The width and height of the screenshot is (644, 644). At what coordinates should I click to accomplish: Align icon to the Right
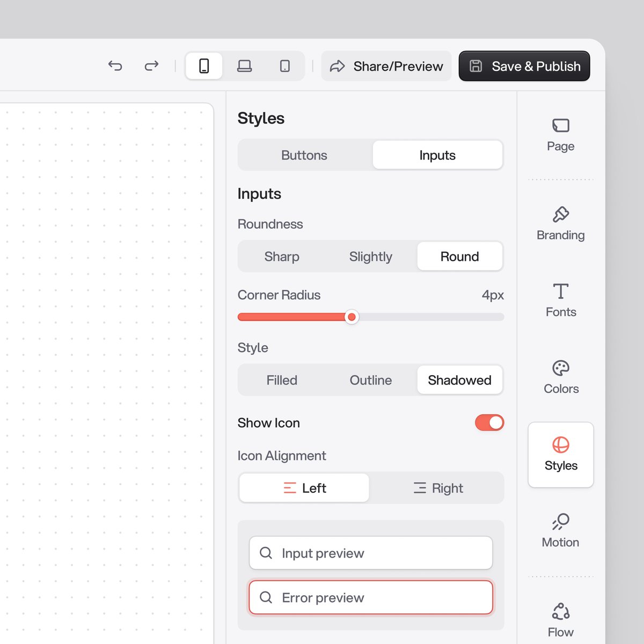pos(437,488)
